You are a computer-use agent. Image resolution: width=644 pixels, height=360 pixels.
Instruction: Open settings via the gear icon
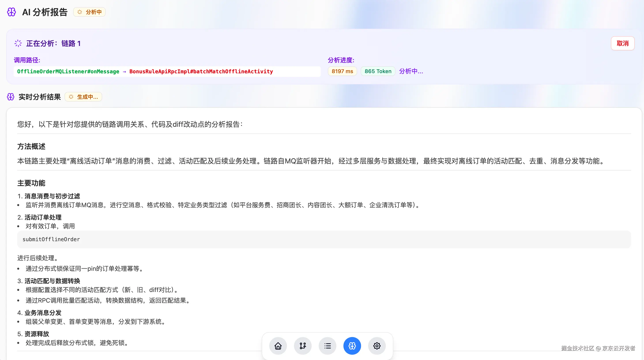[377, 346]
